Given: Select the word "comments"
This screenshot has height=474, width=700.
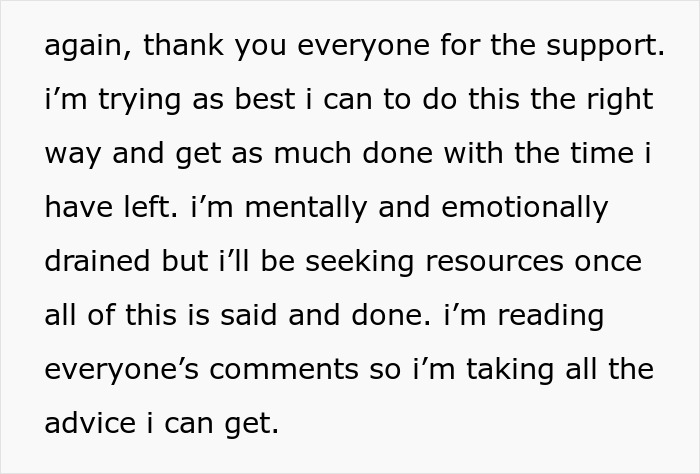Looking at the screenshot, I should pos(283,370).
